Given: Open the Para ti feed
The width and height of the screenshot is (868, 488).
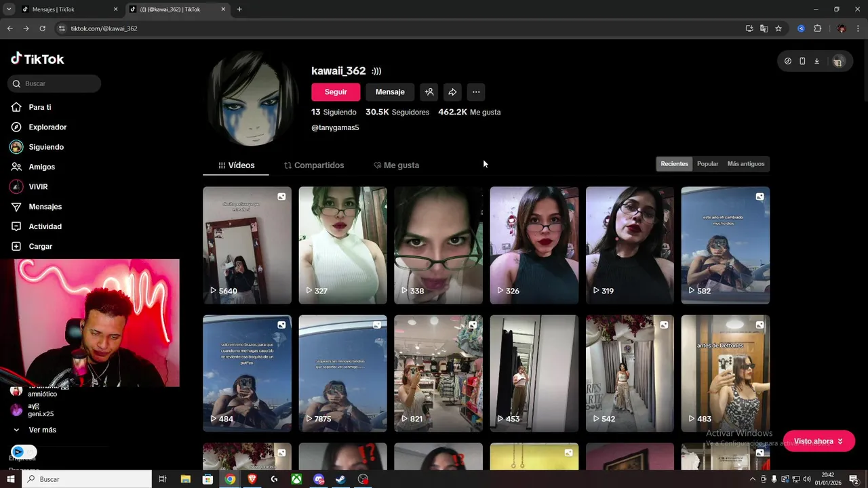Looking at the screenshot, I should point(40,107).
